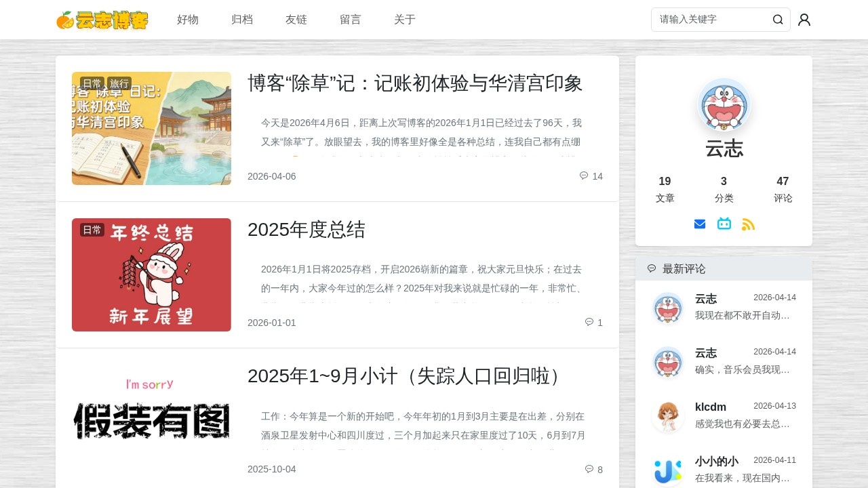Image resolution: width=868 pixels, height=488 pixels.
Task: Click the 47 评论 count in sidebar
Action: tap(783, 188)
